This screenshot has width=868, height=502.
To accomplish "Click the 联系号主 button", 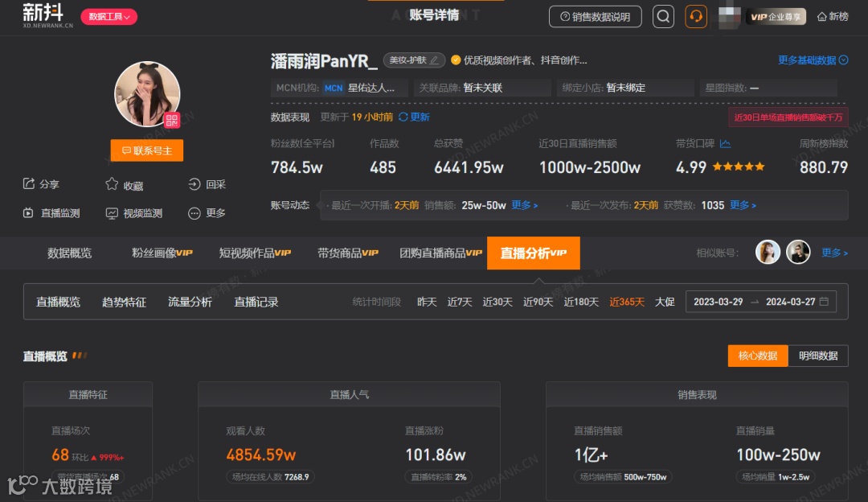I will coord(147,150).
